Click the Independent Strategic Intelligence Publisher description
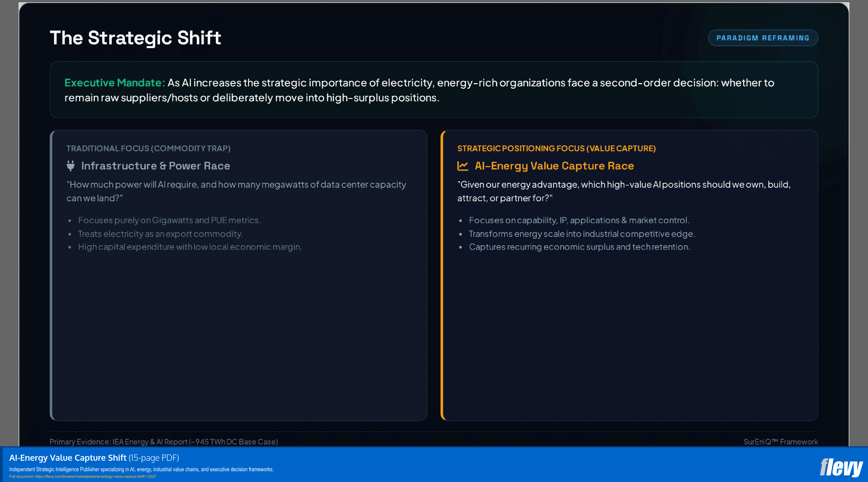Image resolution: width=868 pixels, height=482 pixels. pyautogui.click(x=142, y=469)
